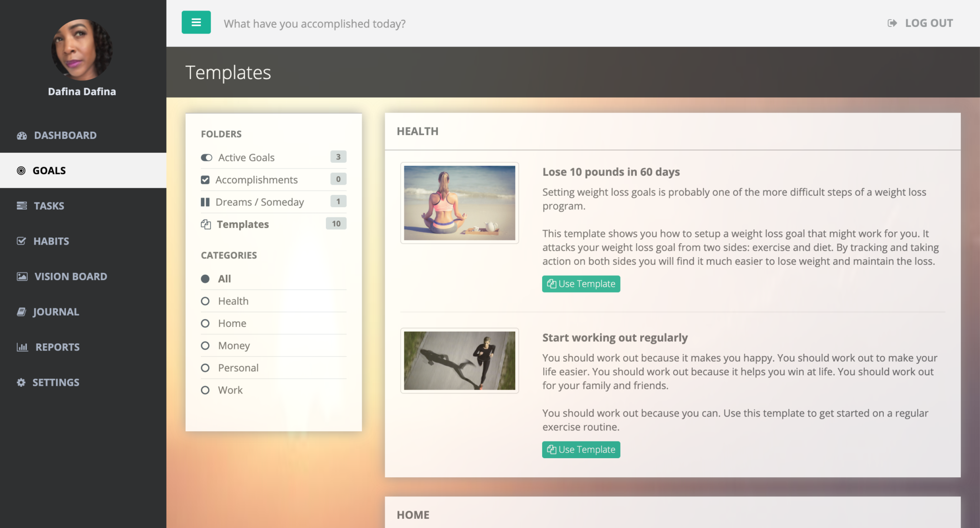The height and width of the screenshot is (528, 980).
Task: Click the Templates page title
Action: (228, 73)
